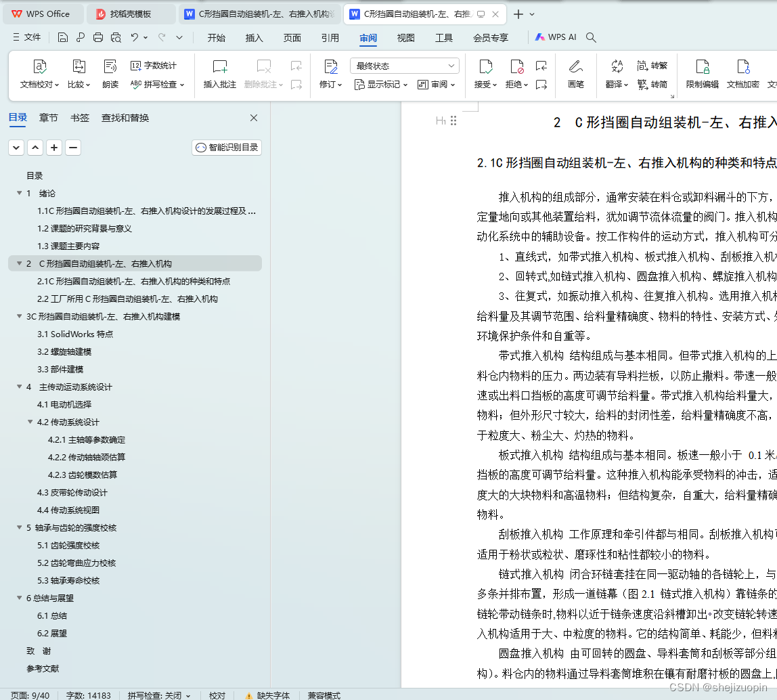The width and height of the screenshot is (777, 700).
Task: Click 拼写检查: 关闭 in status bar
Action: (158, 695)
